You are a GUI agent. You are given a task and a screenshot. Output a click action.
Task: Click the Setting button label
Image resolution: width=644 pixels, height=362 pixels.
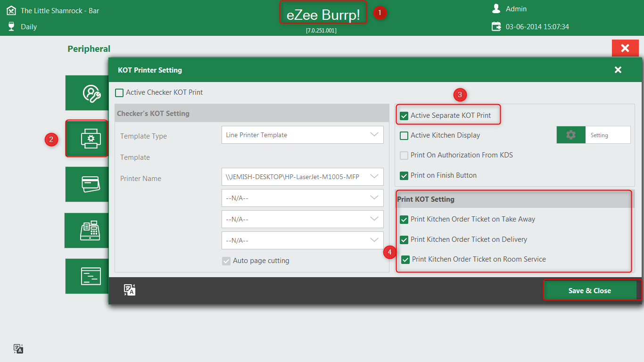point(599,135)
